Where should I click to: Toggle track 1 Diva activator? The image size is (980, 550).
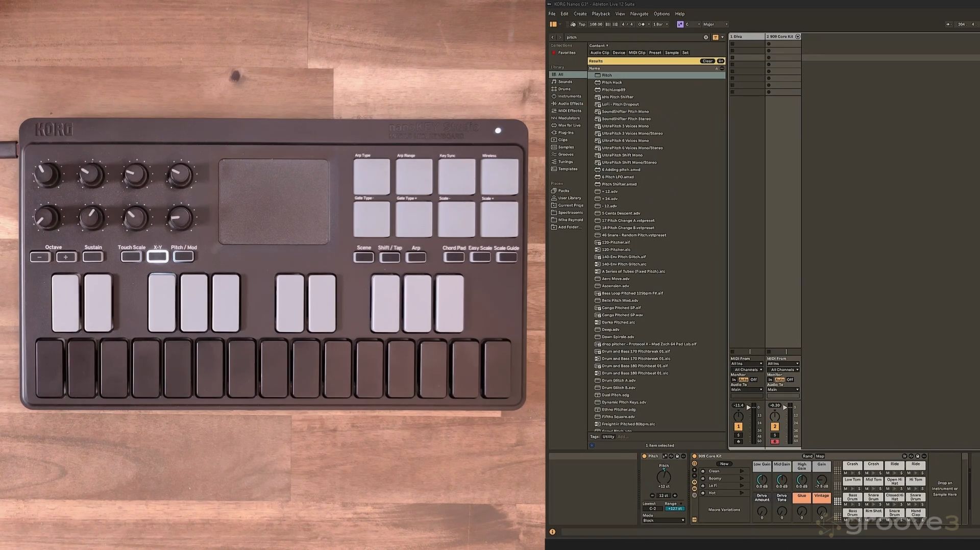[x=738, y=426]
